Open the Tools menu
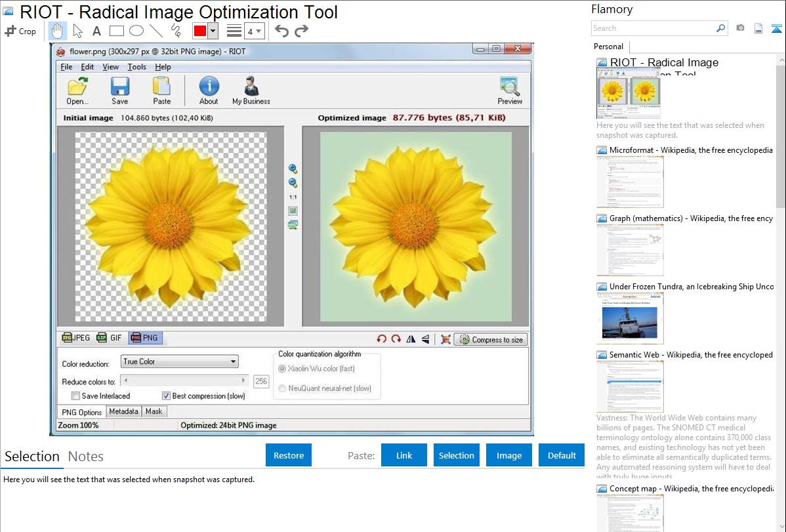This screenshot has width=786, height=532. pos(137,67)
